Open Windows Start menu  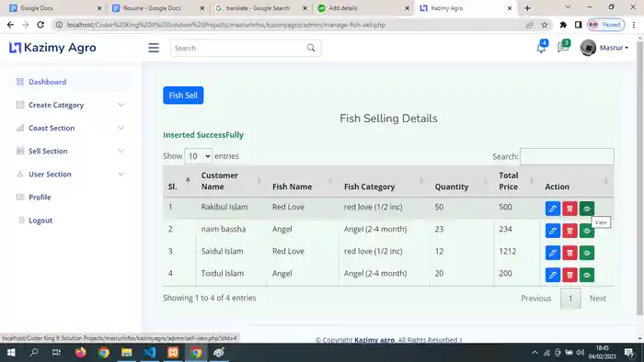(11, 353)
